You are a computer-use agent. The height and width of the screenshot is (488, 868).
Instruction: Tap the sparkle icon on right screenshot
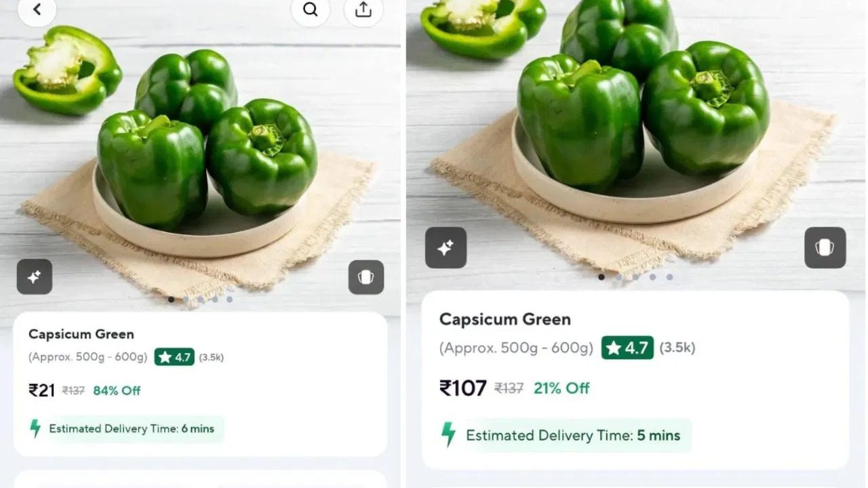click(446, 247)
